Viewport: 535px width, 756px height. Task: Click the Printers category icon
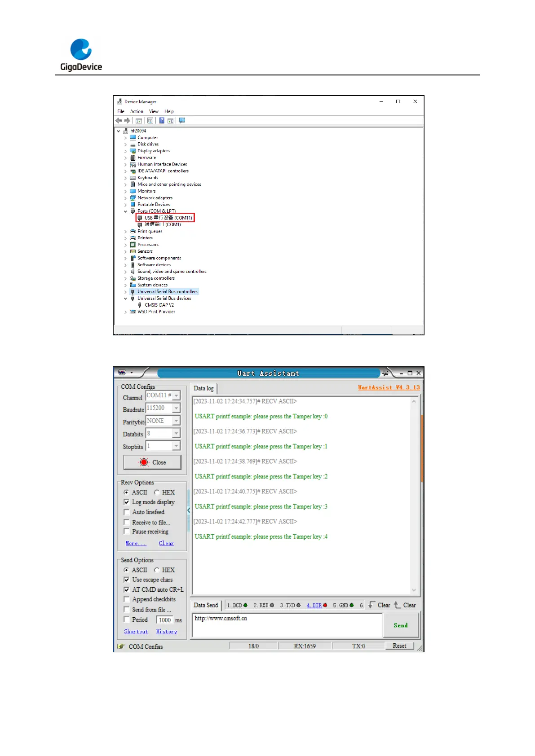(x=133, y=238)
